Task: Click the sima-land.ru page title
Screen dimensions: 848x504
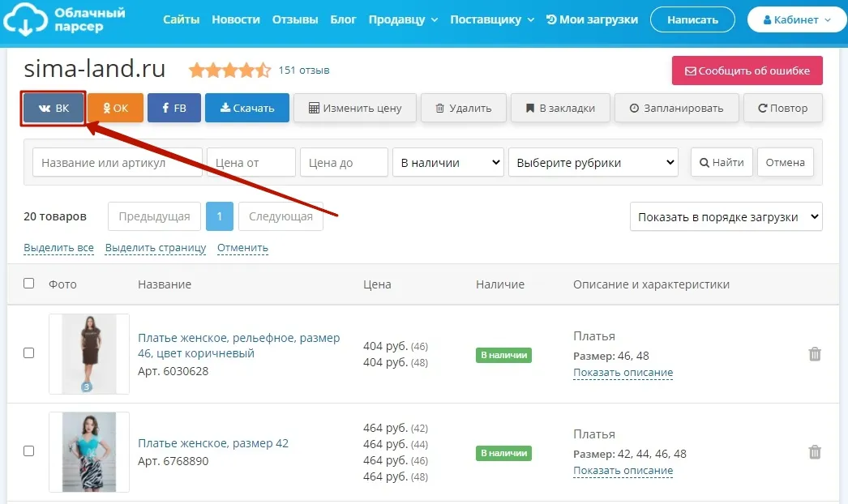Action: 95,69
